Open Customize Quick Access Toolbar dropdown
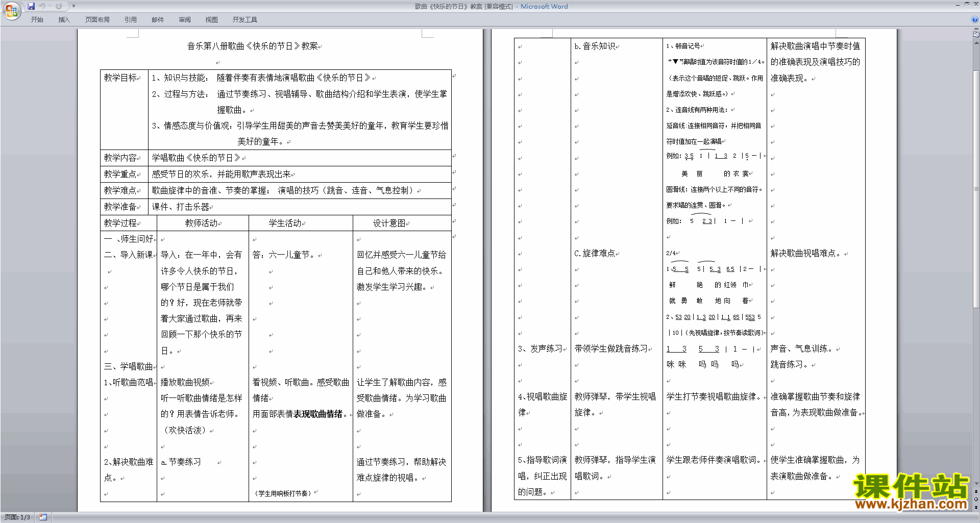980x523 pixels. coord(73,6)
